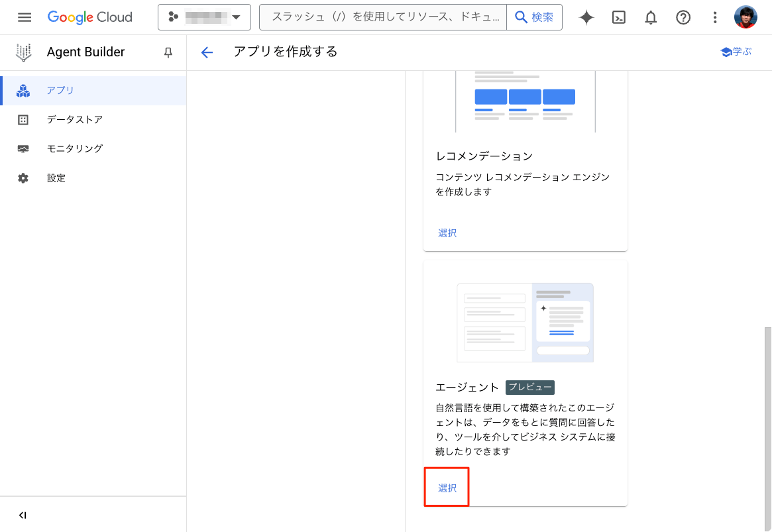The width and height of the screenshot is (772, 532).
Task: Focus the resource search input field
Action: [x=383, y=17]
